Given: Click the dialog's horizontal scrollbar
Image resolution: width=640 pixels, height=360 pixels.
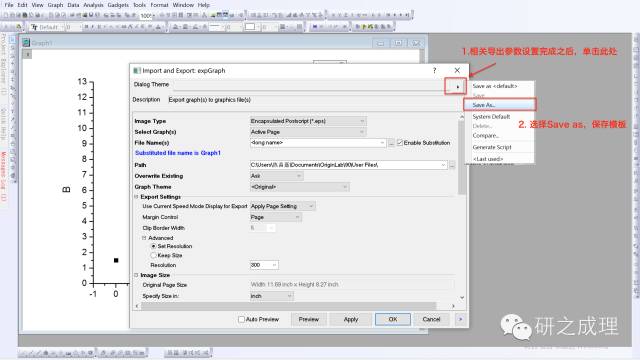Looking at the screenshot, I should click(288, 306).
